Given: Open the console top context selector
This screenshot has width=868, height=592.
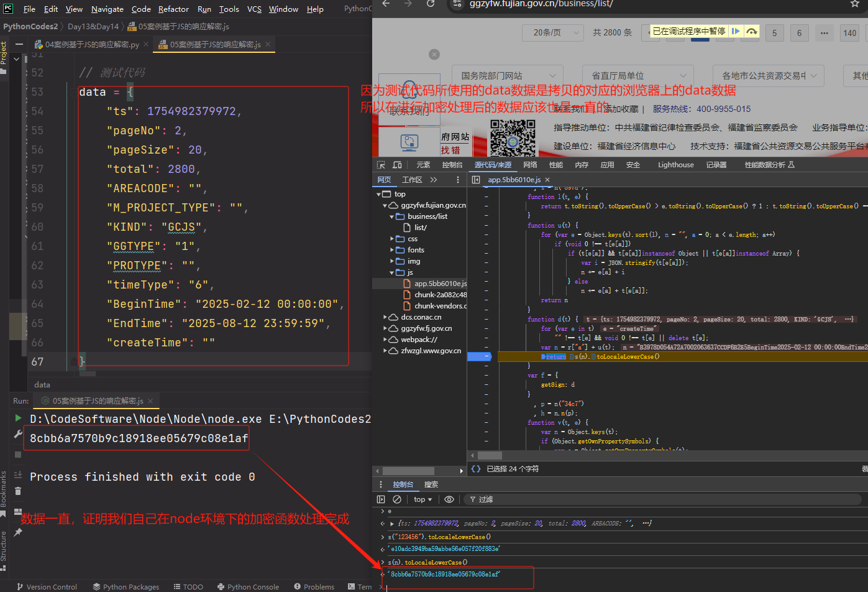Looking at the screenshot, I should point(423,499).
